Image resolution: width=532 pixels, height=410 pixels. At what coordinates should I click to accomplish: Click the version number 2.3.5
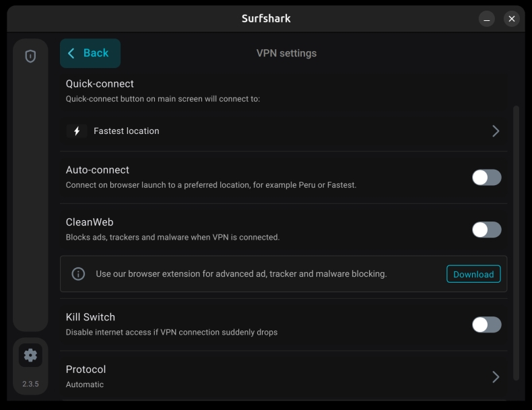coord(30,384)
